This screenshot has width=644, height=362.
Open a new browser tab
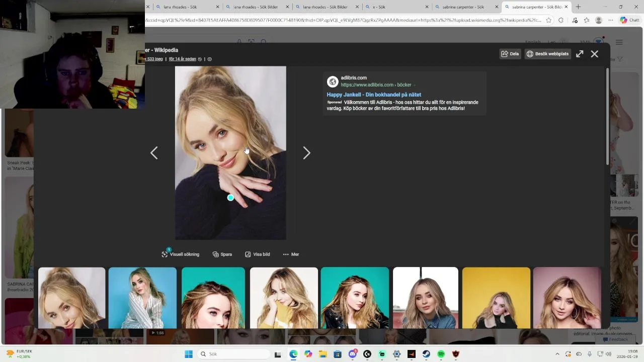point(578,7)
